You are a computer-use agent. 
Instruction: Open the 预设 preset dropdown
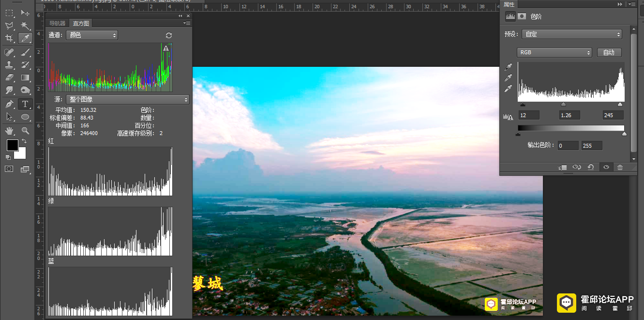coord(572,34)
